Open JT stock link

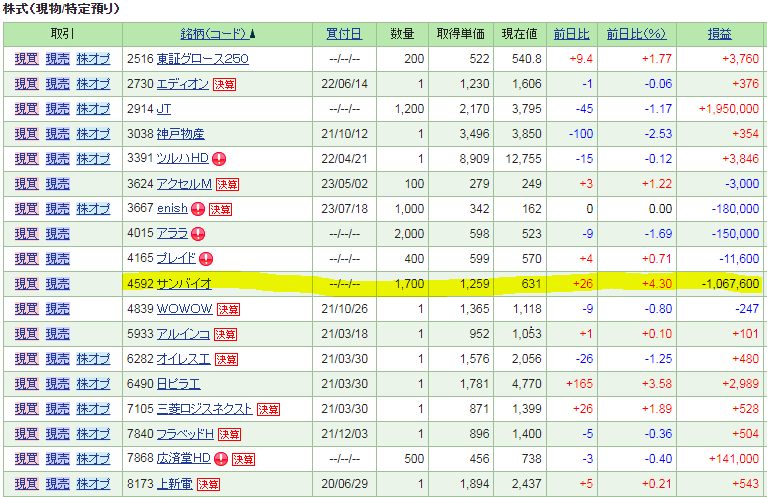click(x=163, y=109)
